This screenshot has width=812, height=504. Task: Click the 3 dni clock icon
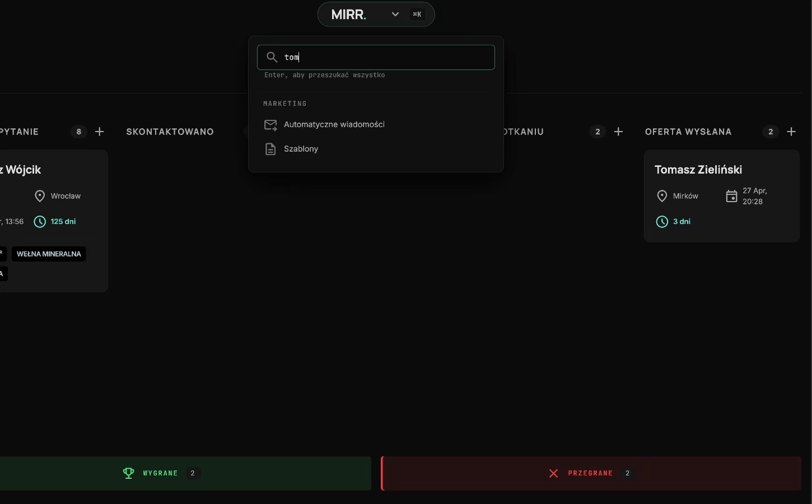662,222
